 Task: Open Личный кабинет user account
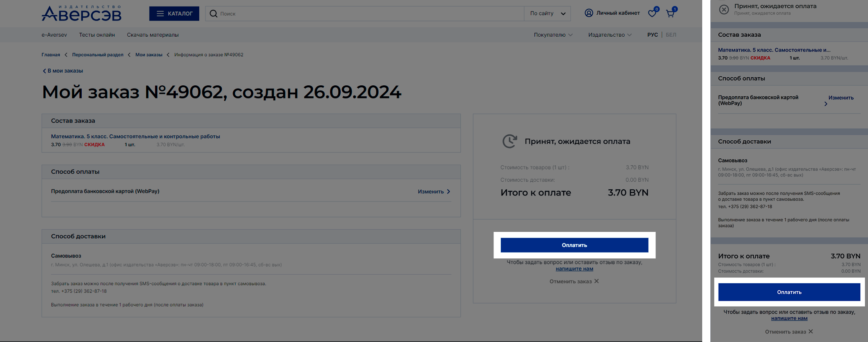(612, 13)
